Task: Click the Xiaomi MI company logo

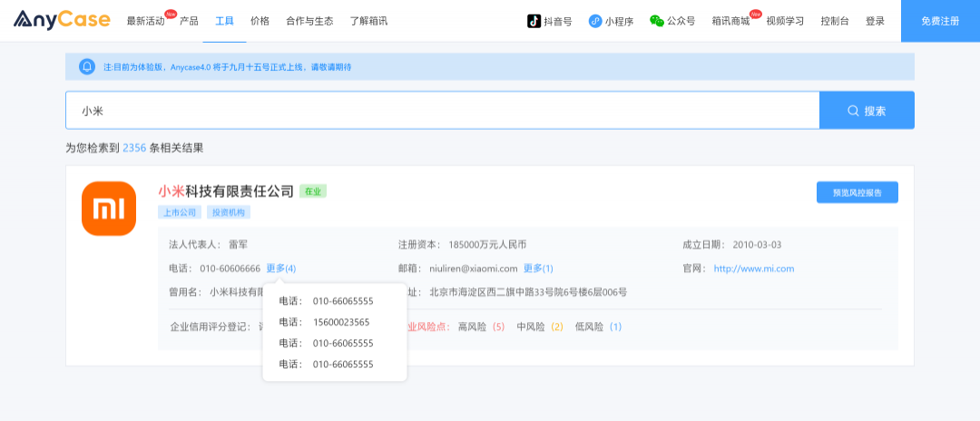Action: coord(109,209)
